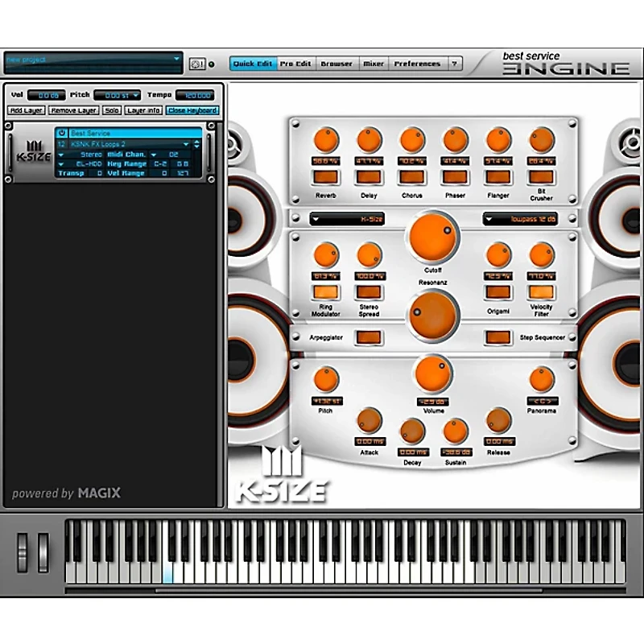Toggle the Delay effect on/off button
The width and height of the screenshot is (644, 644).
(x=369, y=176)
